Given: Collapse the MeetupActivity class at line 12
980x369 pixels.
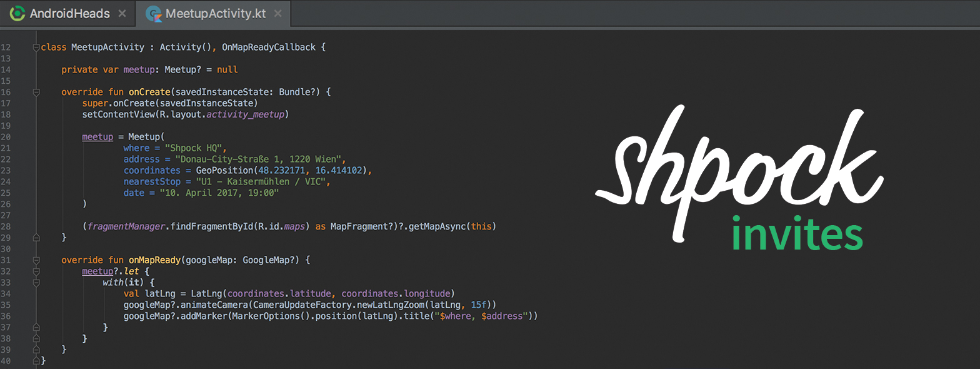Looking at the screenshot, I should (x=36, y=47).
